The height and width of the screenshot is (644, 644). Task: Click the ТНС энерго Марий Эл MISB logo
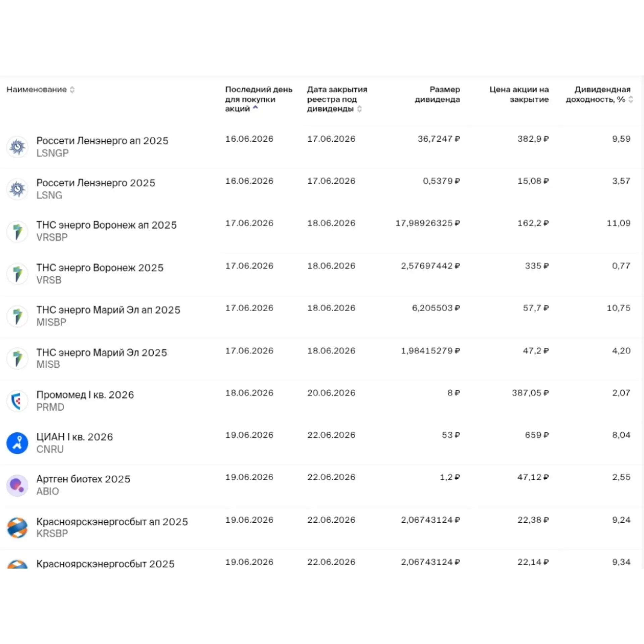(x=17, y=358)
